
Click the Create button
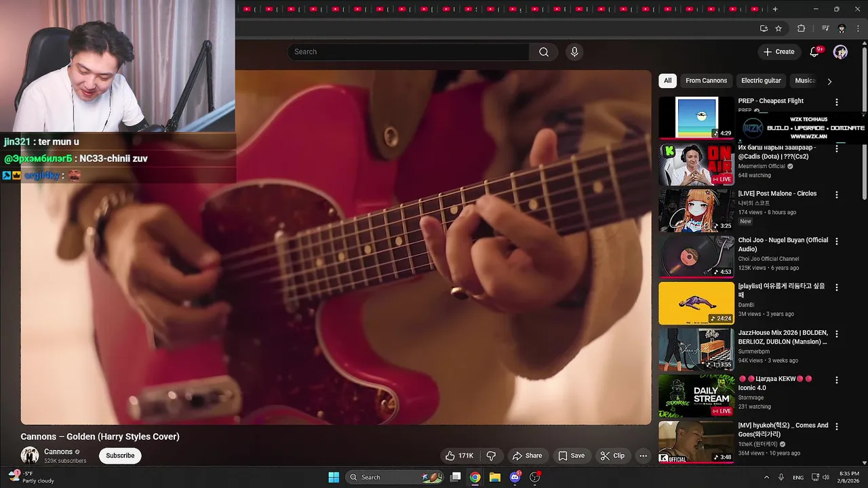pos(778,52)
